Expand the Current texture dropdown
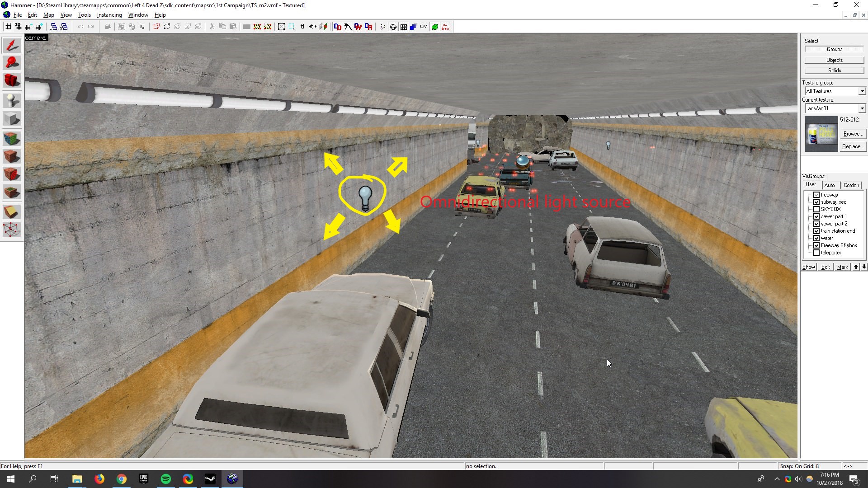The width and height of the screenshot is (868, 488). click(862, 108)
